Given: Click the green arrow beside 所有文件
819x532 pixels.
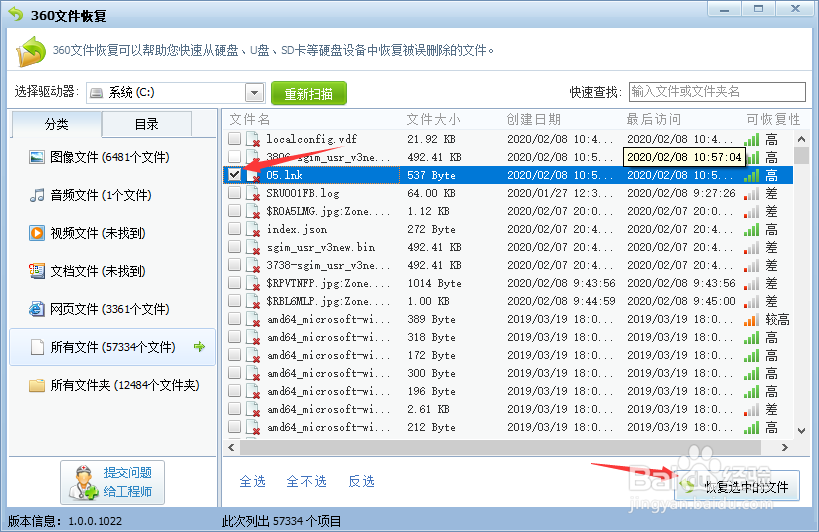Looking at the screenshot, I should [x=199, y=347].
